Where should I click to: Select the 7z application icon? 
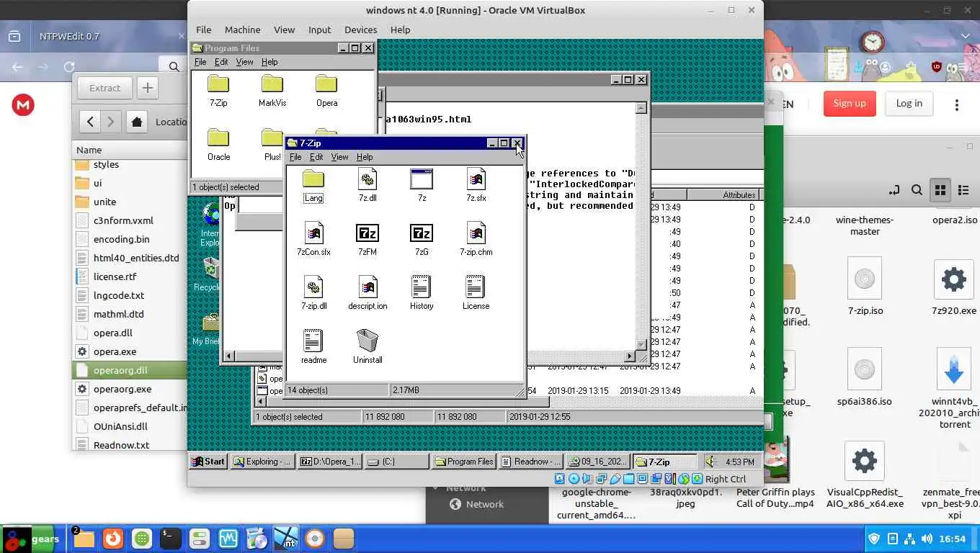(422, 179)
